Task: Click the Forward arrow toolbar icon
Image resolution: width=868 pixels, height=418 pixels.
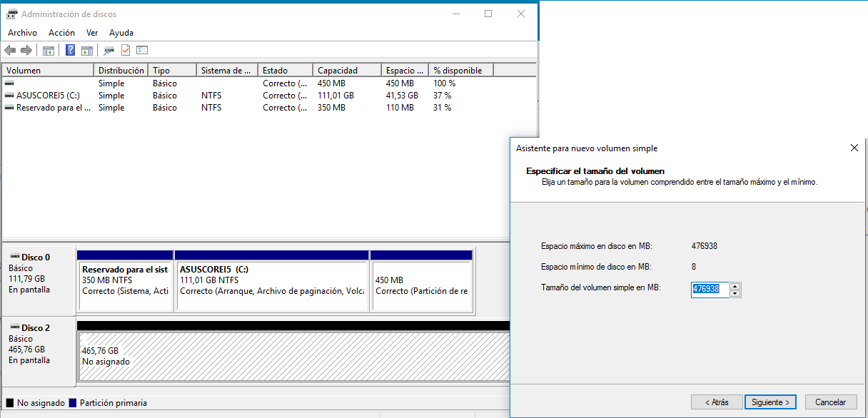Action: coord(26,51)
